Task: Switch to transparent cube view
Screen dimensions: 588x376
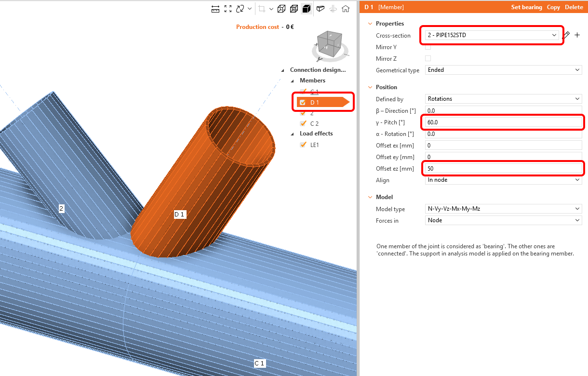Action: pos(294,9)
